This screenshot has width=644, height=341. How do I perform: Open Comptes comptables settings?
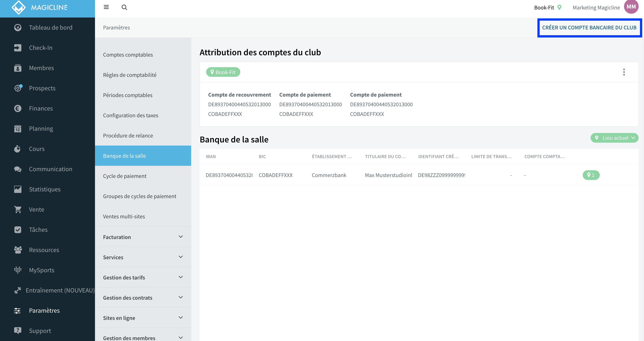click(x=143, y=55)
